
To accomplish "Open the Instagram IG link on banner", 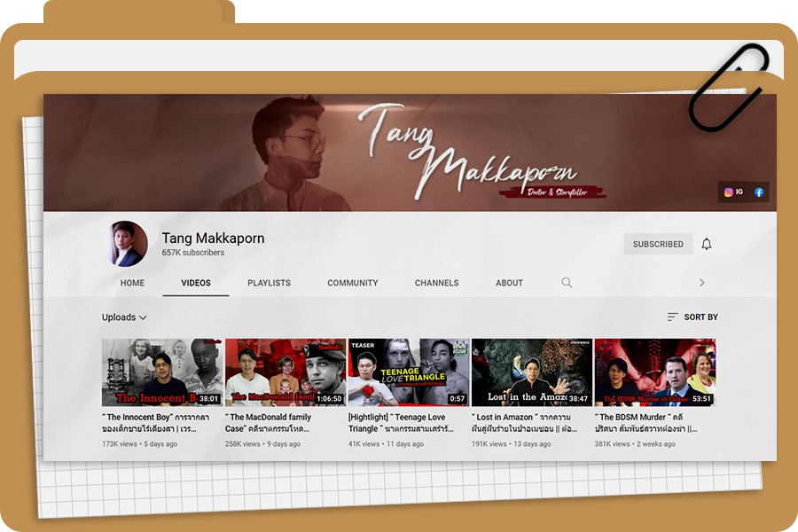I will (x=733, y=192).
